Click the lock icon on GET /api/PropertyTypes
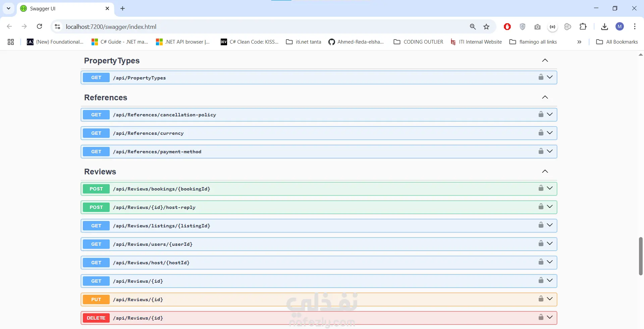644x329 pixels. click(x=541, y=77)
